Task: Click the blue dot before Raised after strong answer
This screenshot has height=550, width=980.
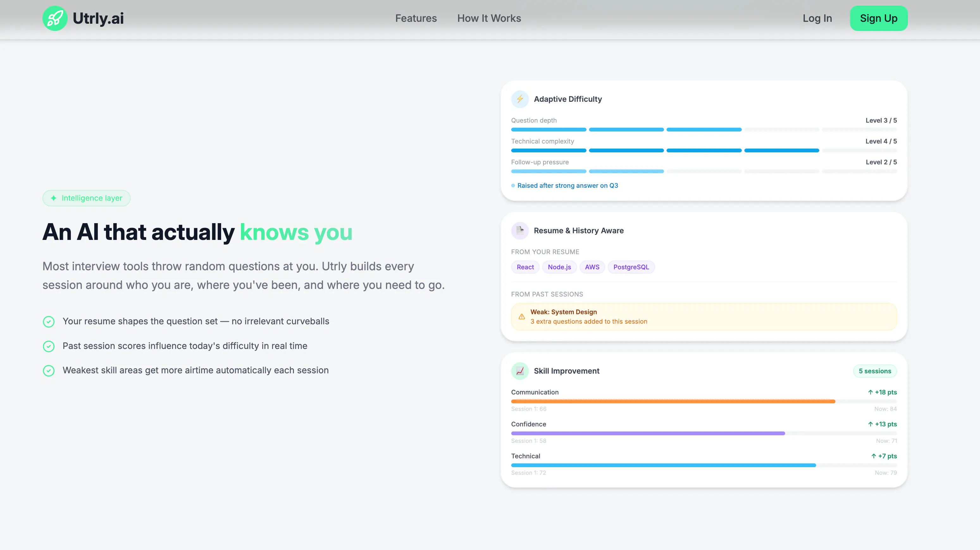Action: 513,186
